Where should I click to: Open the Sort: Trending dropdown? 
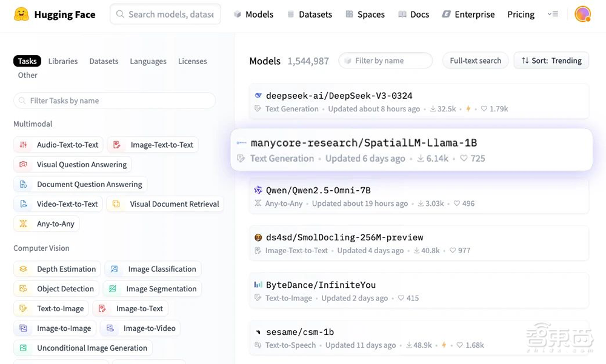(551, 61)
